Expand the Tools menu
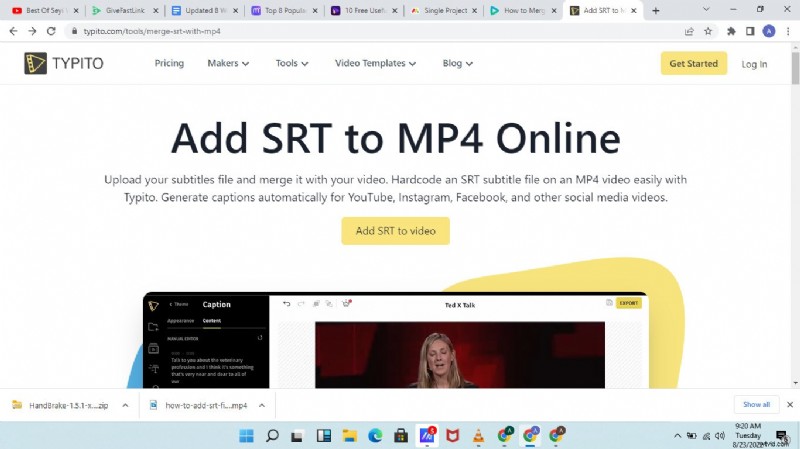800x449 pixels. point(292,63)
